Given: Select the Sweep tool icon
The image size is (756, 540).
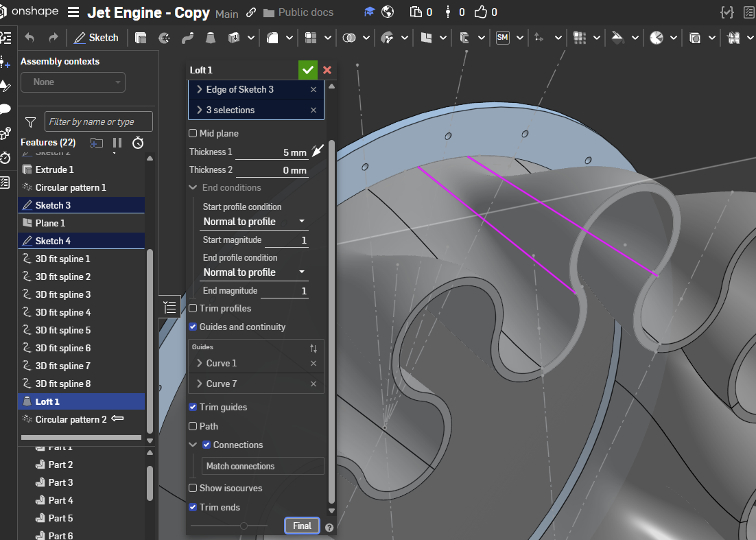Looking at the screenshot, I should click(x=187, y=38).
